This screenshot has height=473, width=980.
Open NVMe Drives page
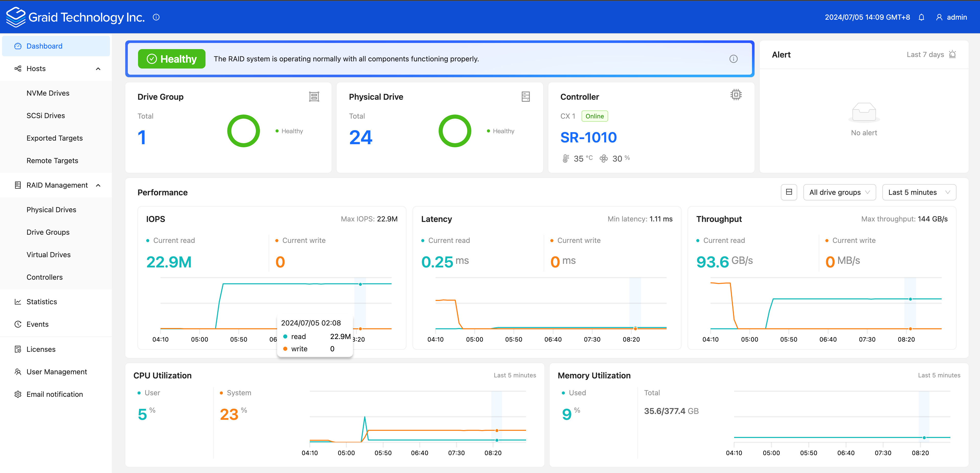pos(48,93)
